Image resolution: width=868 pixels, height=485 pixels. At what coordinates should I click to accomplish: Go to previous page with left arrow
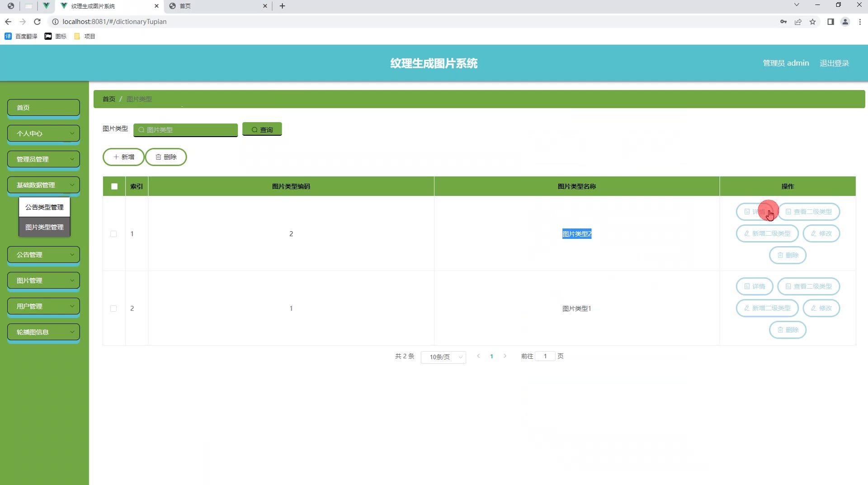tap(478, 356)
